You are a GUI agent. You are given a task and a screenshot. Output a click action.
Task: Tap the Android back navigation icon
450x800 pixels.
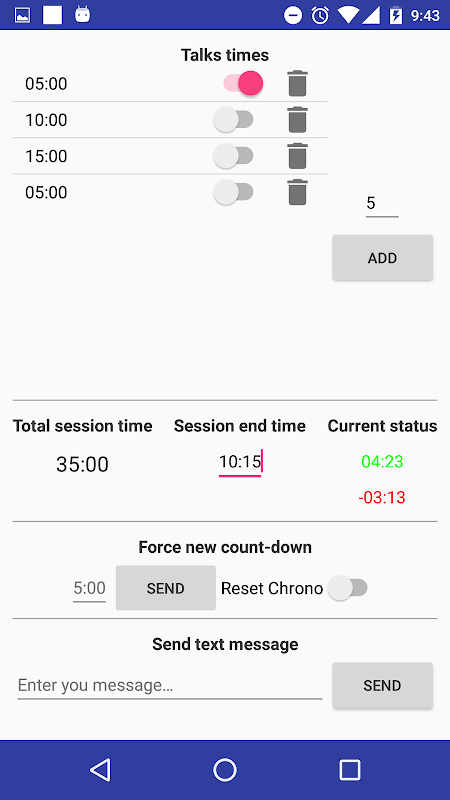click(101, 769)
